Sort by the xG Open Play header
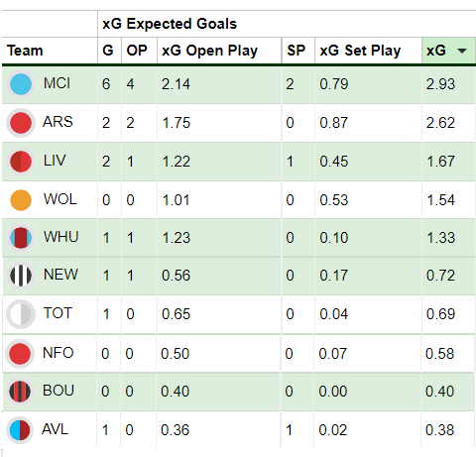The image size is (476, 457). click(209, 51)
